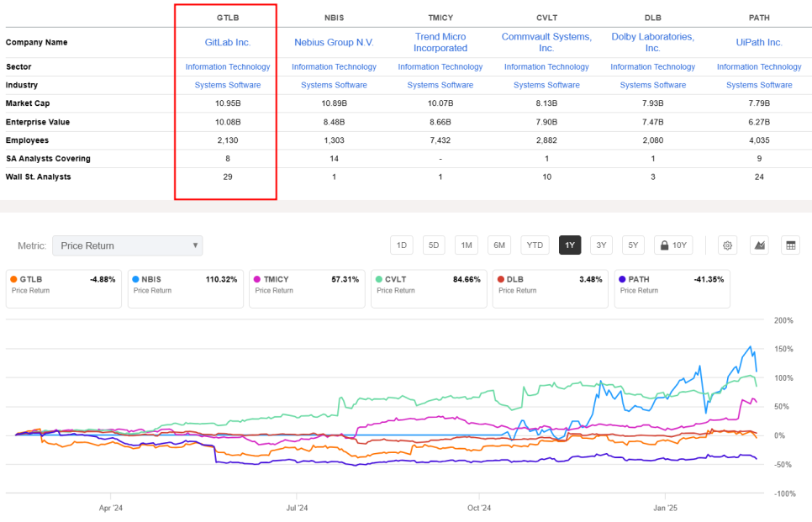812x522 pixels.
Task: Select the 6M time range
Action: pyautogui.click(x=499, y=245)
